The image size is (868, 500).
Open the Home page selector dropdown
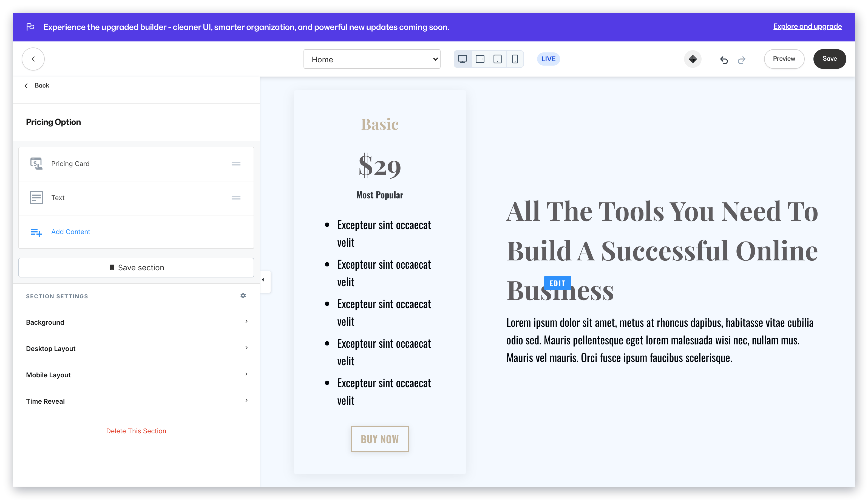coord(371,59)
